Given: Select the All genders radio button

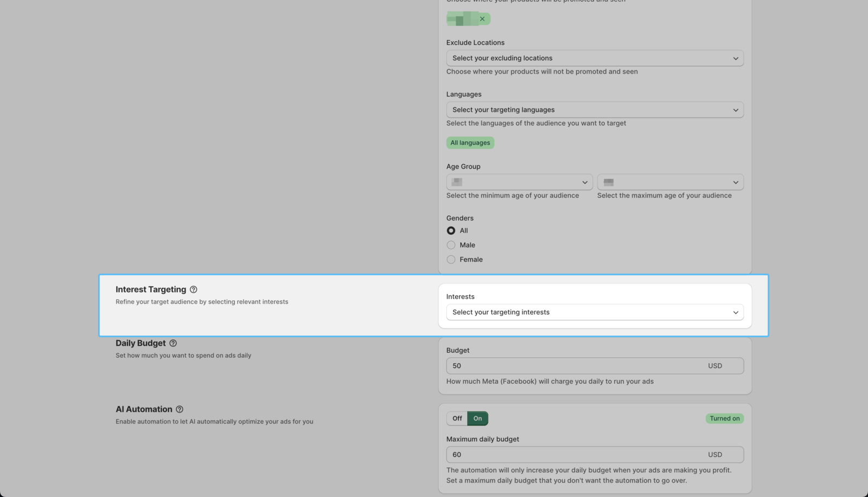Looking at the screenshot, I should (451, 230).
